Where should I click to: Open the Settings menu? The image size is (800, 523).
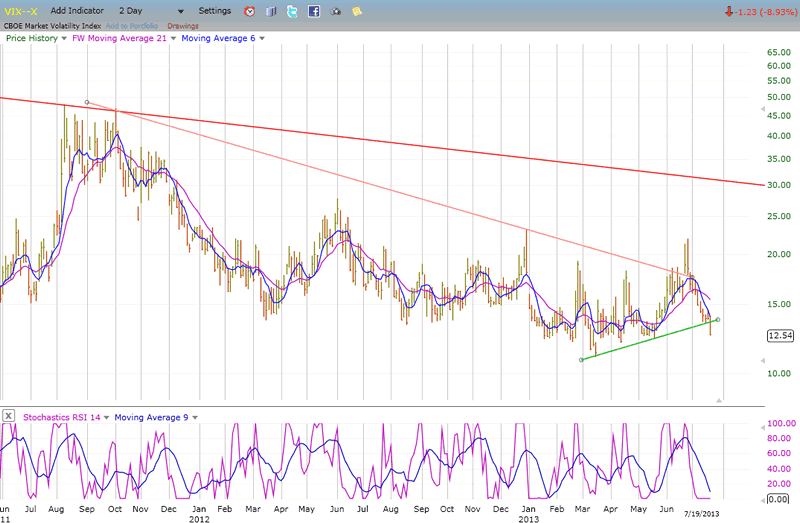pos(214,11)
